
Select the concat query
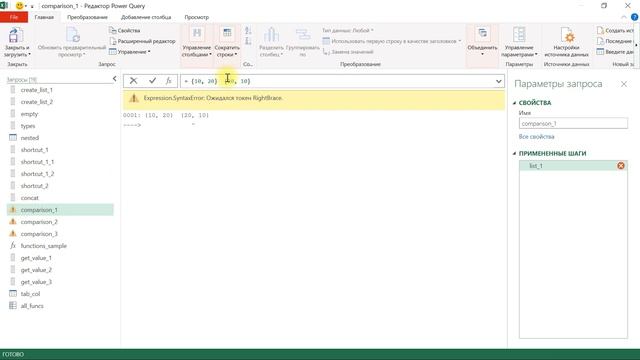pos(60,198)
